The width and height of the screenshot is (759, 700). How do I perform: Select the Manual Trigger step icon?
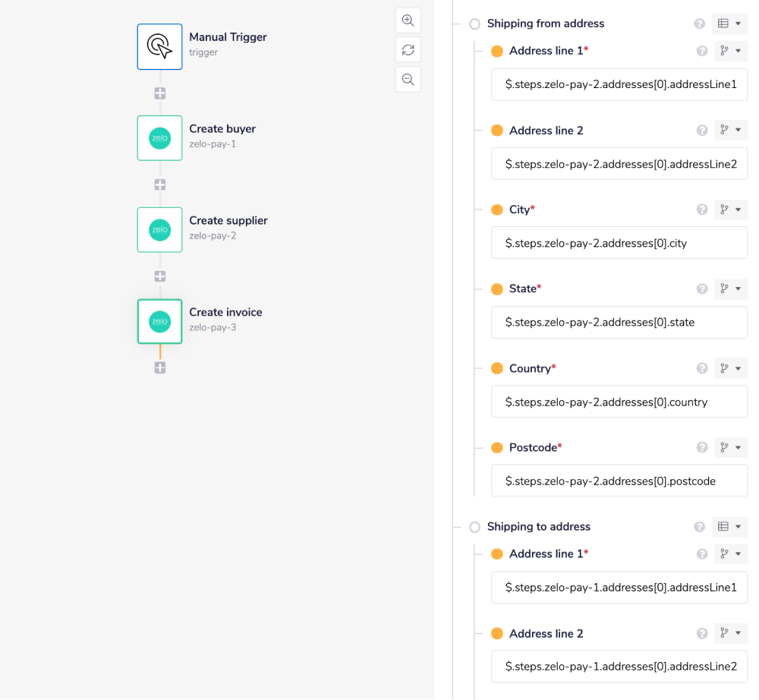click(x=159, y=46)
